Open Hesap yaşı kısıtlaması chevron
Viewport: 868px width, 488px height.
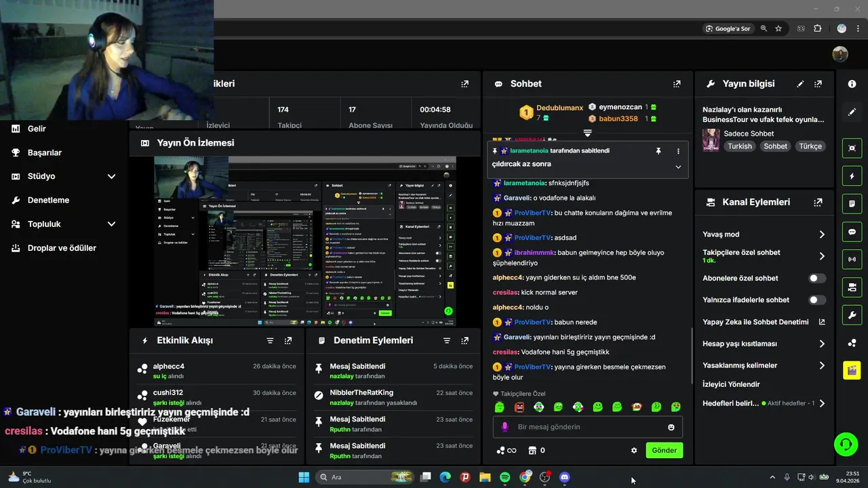coord(822,344)
